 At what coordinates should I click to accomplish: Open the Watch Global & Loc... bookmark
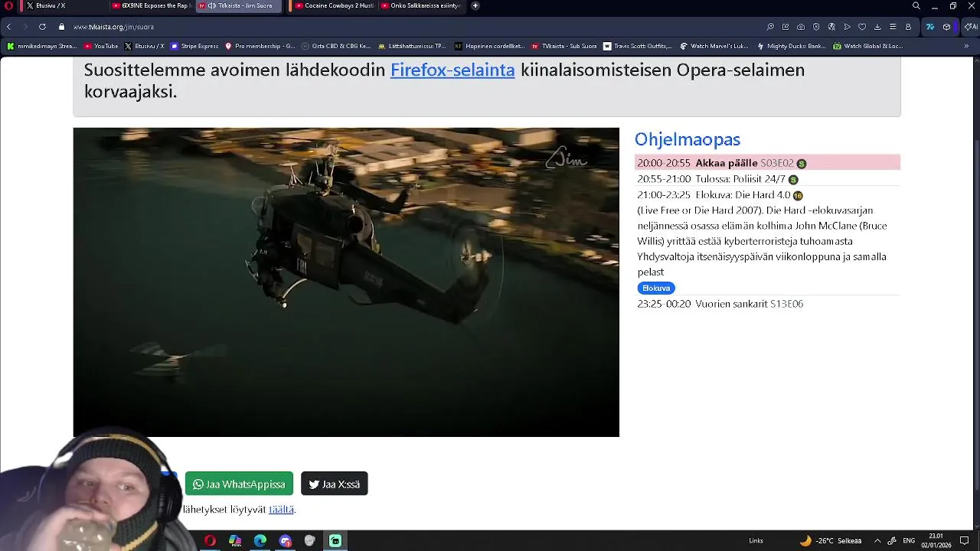pyautogui.click(x=868, y=46)
